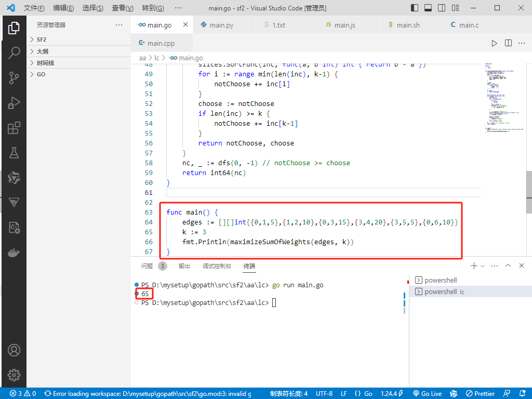Select the 终端 terminal panel tab
This screenshot has height=399, width=532.
[249, 266]
